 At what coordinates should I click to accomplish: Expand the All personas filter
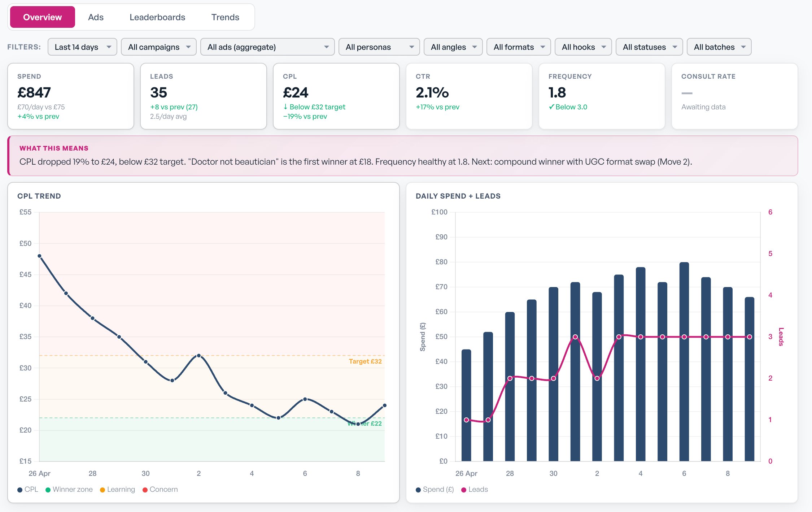[379, 47]
